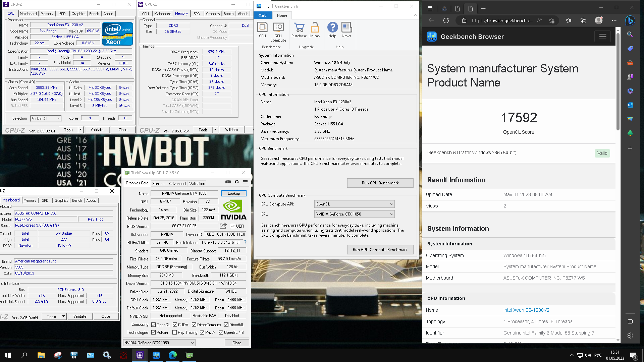Open GPU-Z hamburger menu icon
The width and height of the screenshot is (644, 362).
(x=246, y=182)
